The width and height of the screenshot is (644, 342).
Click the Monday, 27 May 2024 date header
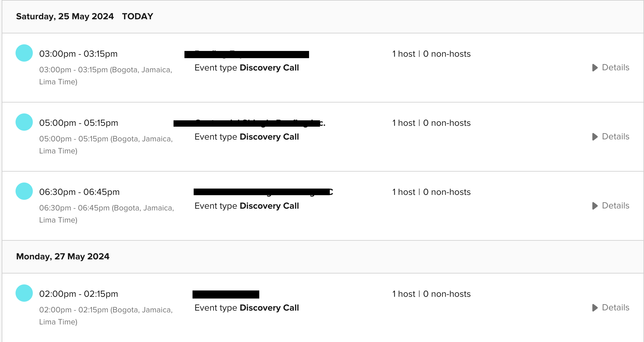(x=63, y=256)
